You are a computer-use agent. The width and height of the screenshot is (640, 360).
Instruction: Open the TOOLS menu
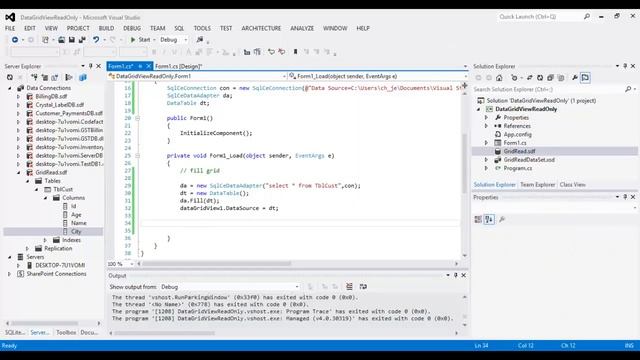[x=202, y=28]
